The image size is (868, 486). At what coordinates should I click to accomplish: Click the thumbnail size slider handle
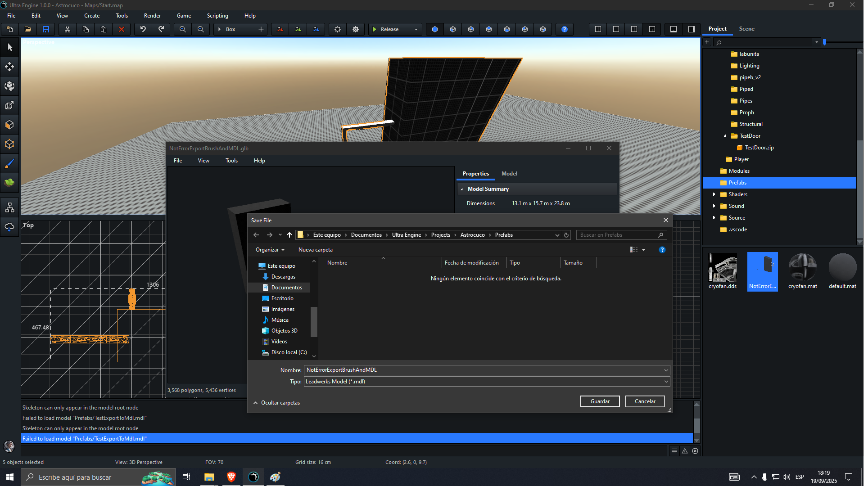click(824, 42)
